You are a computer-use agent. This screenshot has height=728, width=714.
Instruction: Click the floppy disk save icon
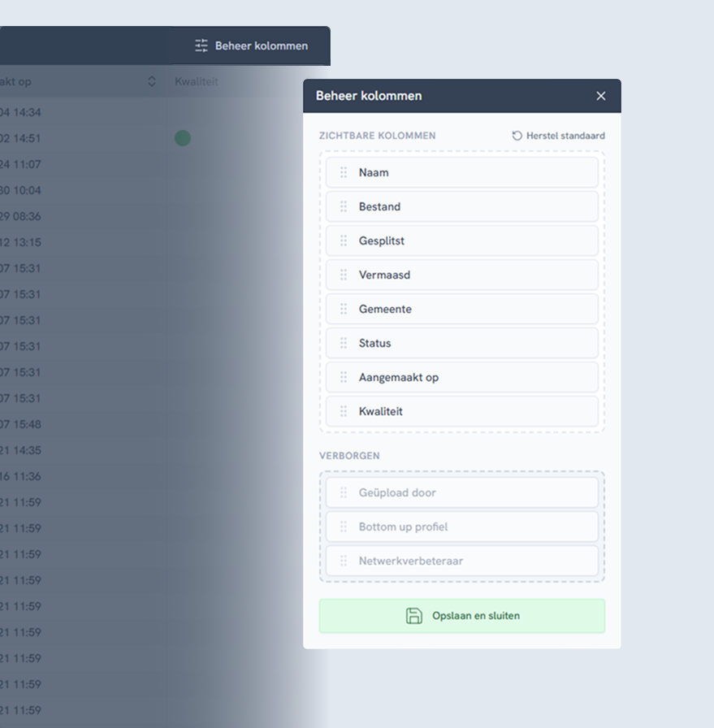tap(413, 616)
